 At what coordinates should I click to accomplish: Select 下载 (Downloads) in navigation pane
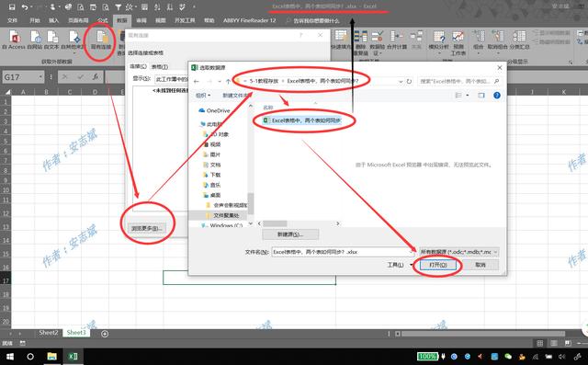pyautogui.click(x=212, y=175)
